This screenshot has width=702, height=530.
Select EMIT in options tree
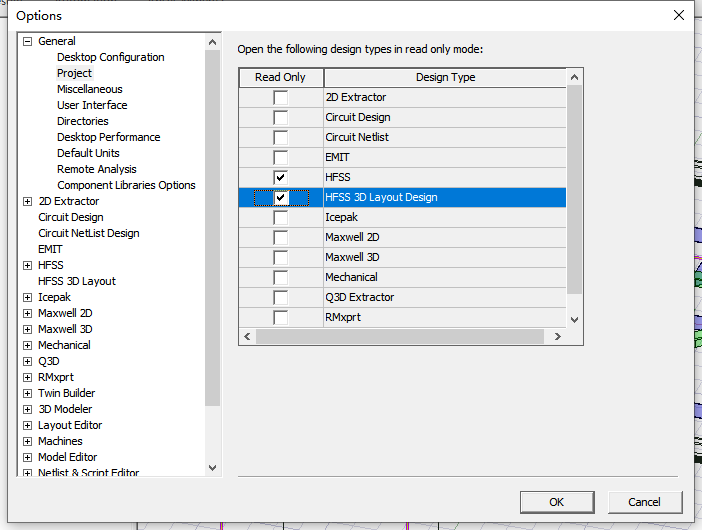pos(50,249)
